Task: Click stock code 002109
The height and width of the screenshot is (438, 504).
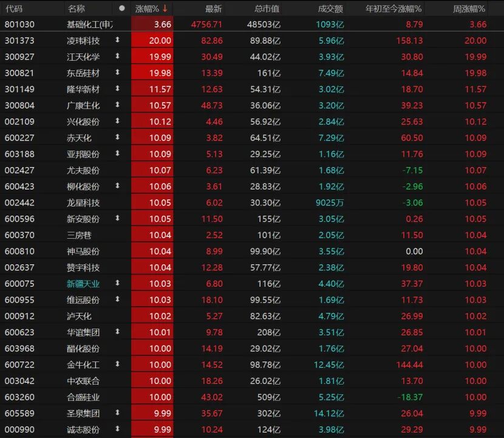Action: point(19,121)
